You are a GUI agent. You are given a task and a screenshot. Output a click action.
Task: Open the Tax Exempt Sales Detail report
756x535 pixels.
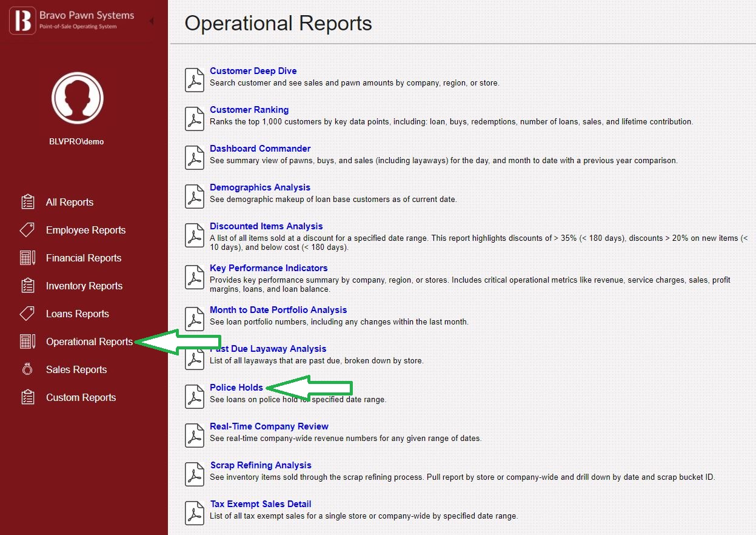[x=261, y=504]
